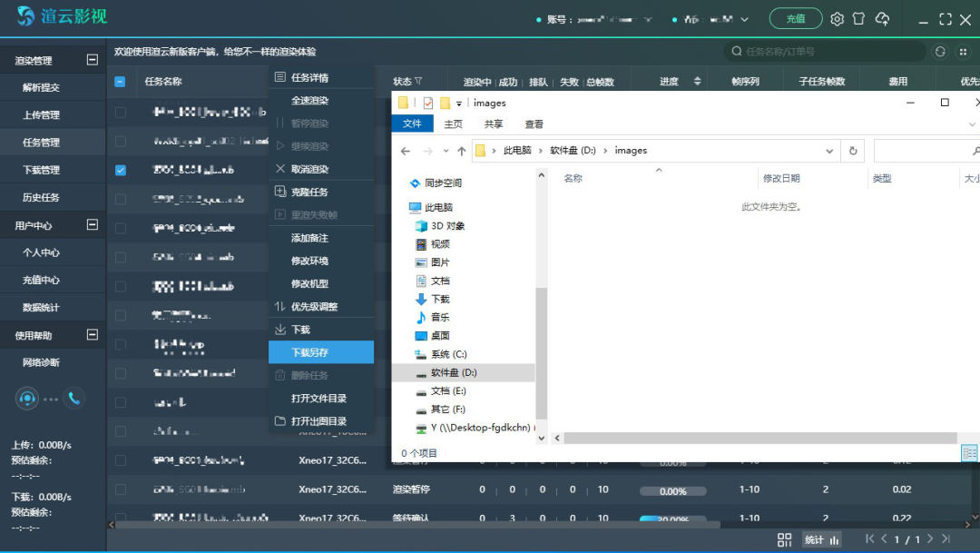Go up one folder in File Explorer

click(x=461, y=151)
